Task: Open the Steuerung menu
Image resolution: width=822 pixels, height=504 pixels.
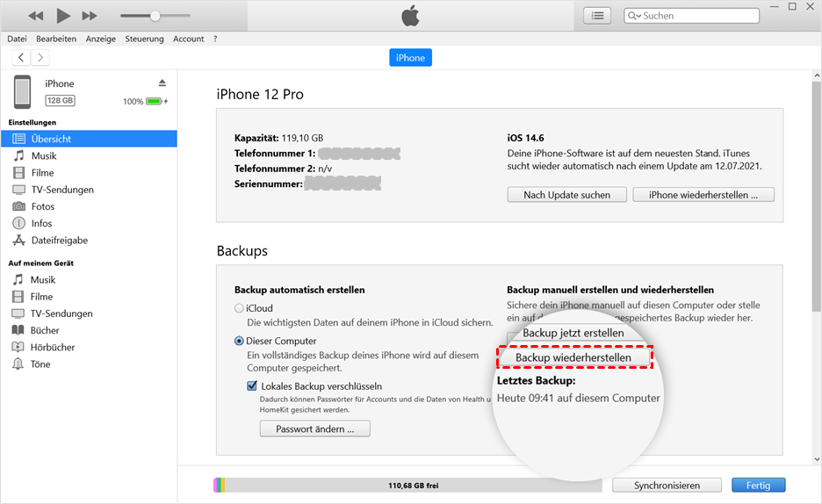Action: 144,39
